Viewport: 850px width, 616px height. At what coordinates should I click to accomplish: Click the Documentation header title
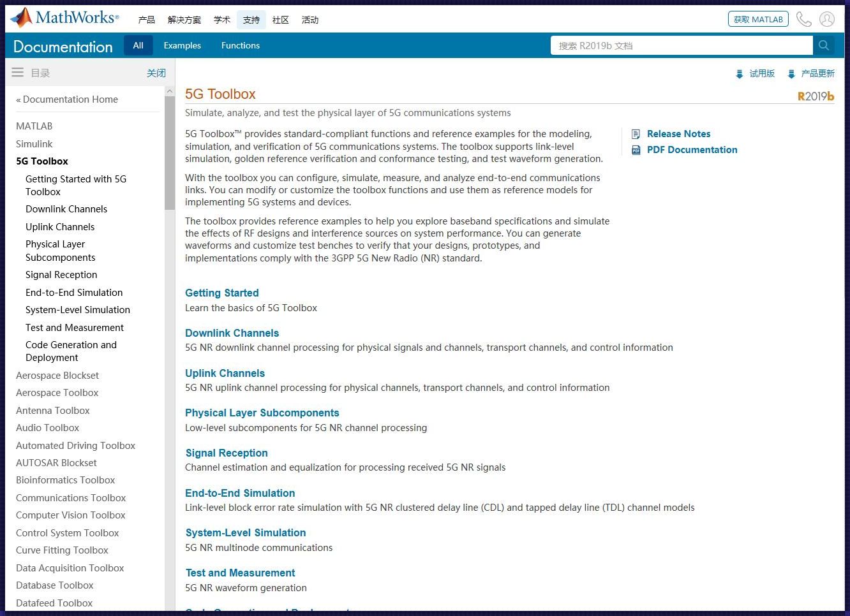tap(63, 47)
